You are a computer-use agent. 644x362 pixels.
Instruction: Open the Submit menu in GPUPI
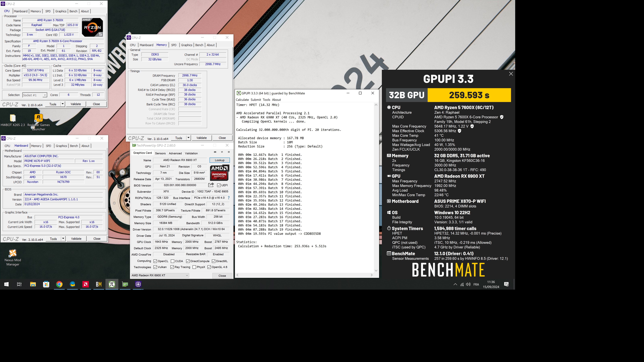(255, 100)
